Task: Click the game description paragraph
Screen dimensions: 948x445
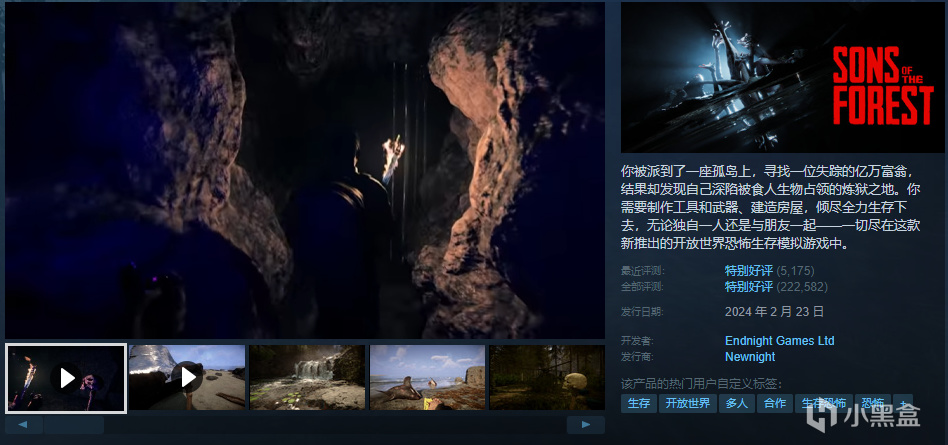Action: tap(771, 207)
